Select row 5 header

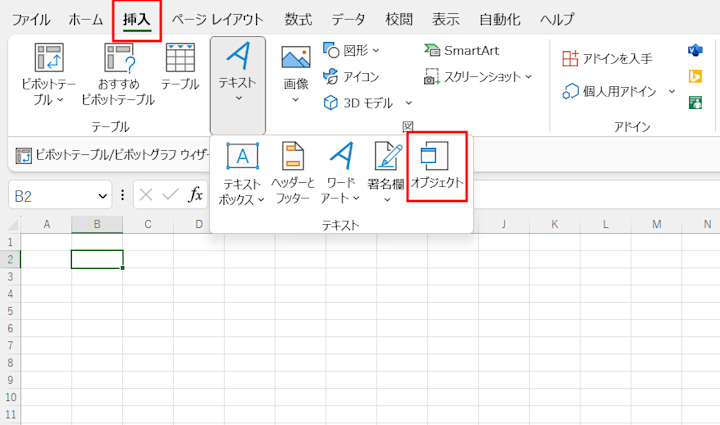pos(10,311)
